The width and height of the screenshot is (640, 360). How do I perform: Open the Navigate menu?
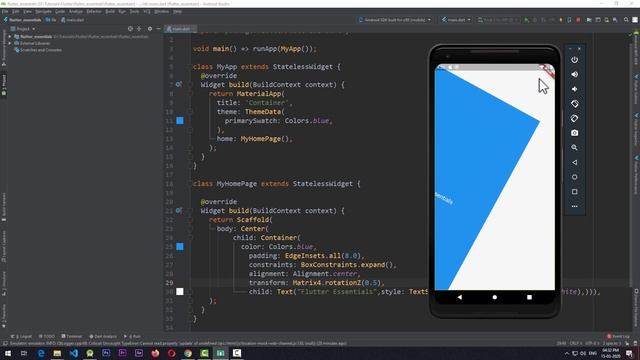tap(43, 11)
